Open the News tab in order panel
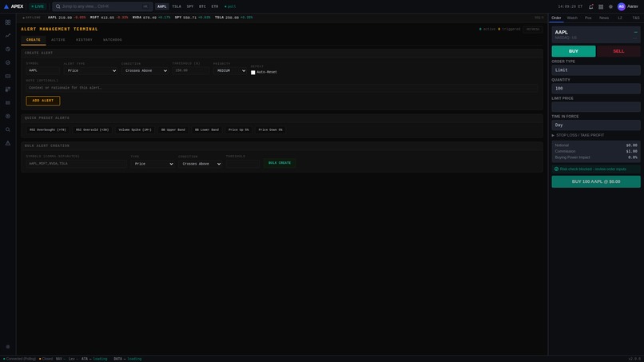The image size is (644, 362). (x=604, y=18)
